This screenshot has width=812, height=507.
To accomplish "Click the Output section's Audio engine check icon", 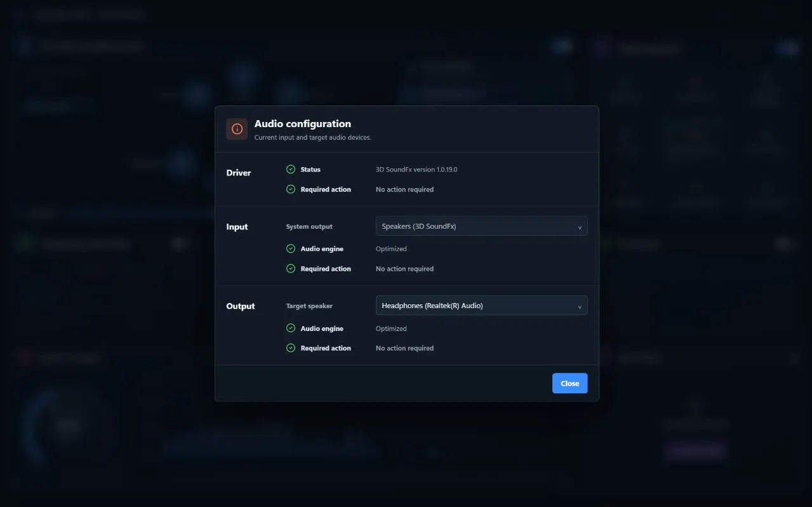I will click(291, 328).
